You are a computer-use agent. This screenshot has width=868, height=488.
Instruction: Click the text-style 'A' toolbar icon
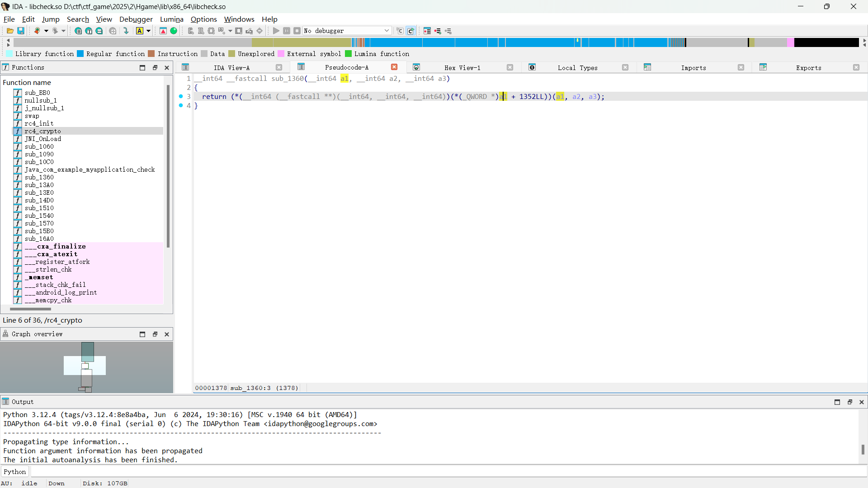pyautogui.click(x=139, y=31)
